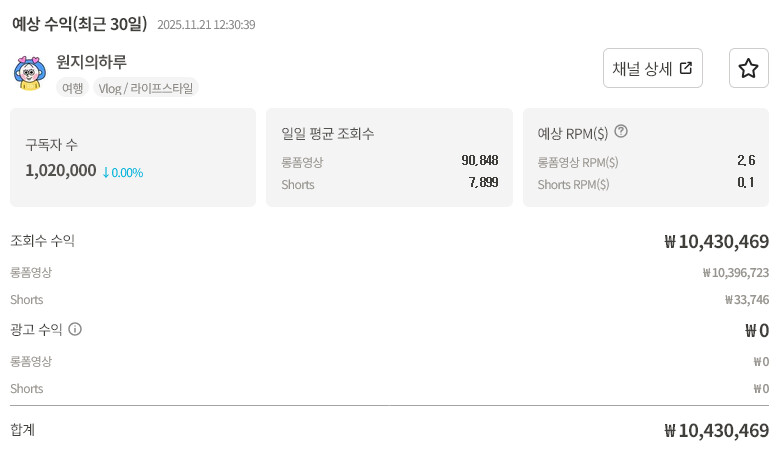This screenshot has height=450, width=782.
Task: Click the 합계 total row label
Action: tap(23, 430)
